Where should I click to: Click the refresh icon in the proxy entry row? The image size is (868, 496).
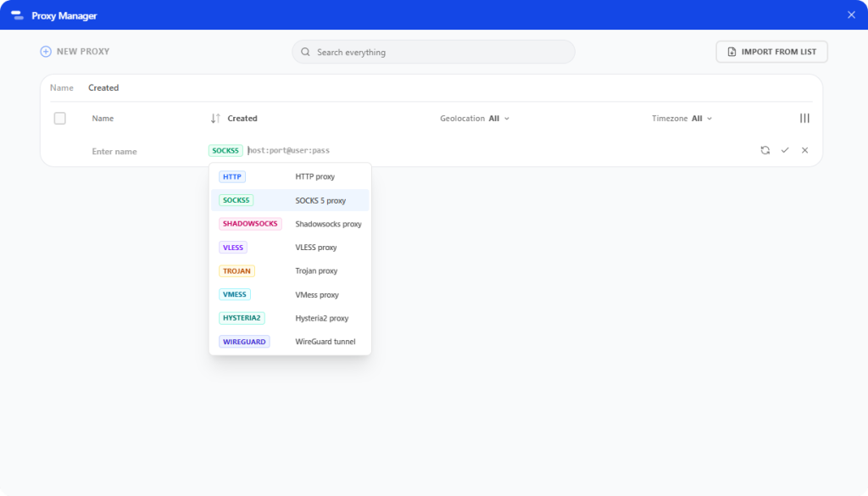(x=765, y=150)
